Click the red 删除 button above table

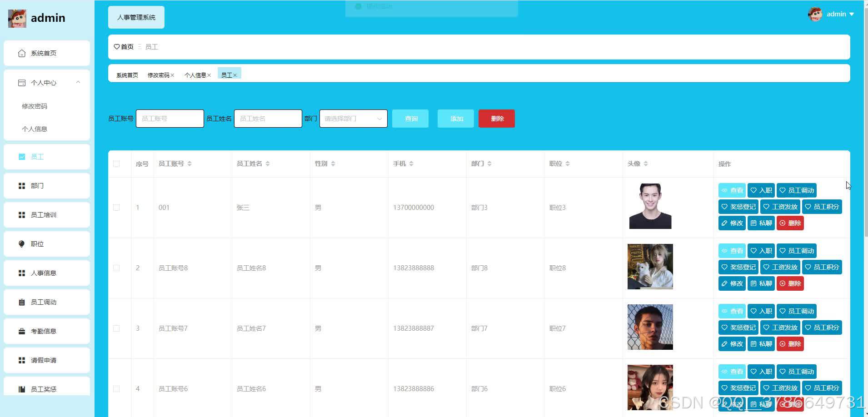coord(497,119)
